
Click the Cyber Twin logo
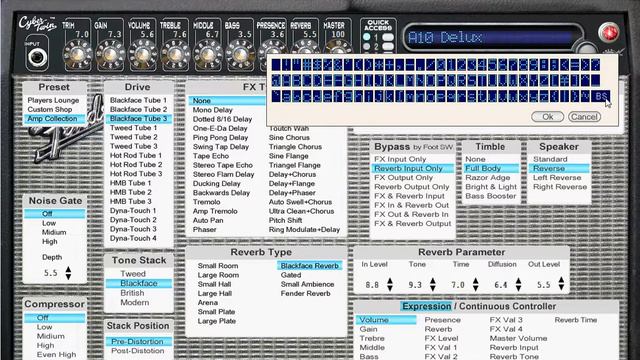tap(38, 24)
